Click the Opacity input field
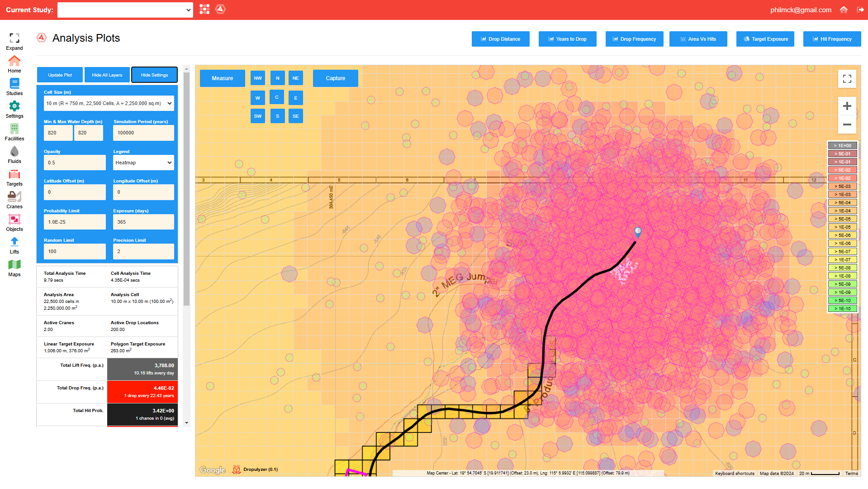 (x=75, y=163)
